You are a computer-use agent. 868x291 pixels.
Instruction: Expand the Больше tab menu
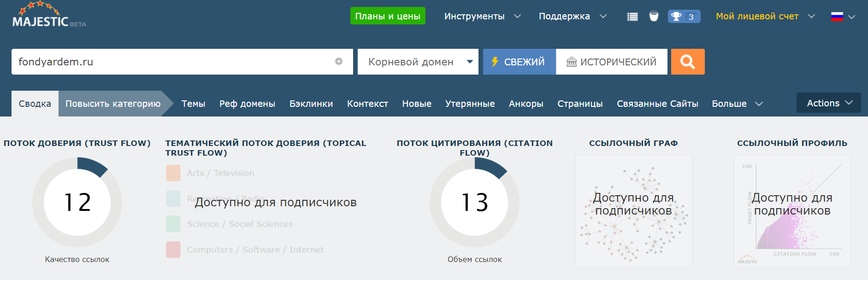pyautogui.click(x=738, y=104)
